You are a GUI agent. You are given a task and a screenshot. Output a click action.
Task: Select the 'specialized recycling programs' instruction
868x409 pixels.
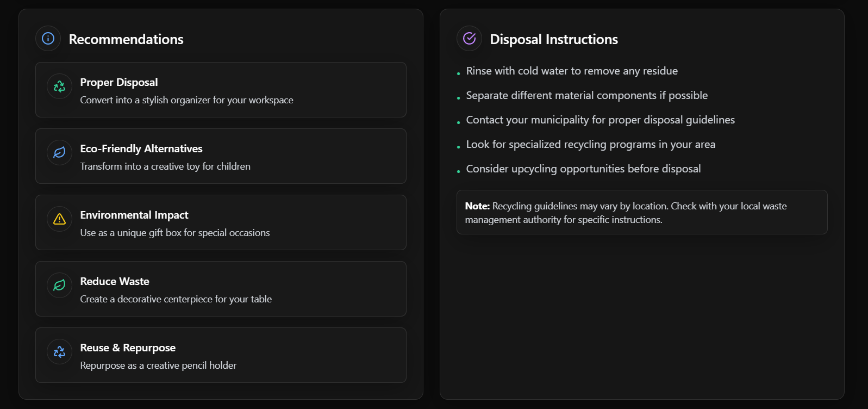pyautogui.click(x=591, y=144)
